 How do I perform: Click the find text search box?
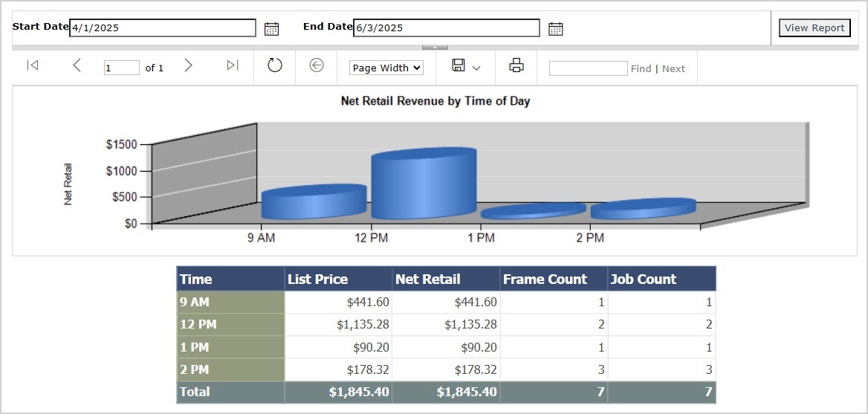pos(588,68)
